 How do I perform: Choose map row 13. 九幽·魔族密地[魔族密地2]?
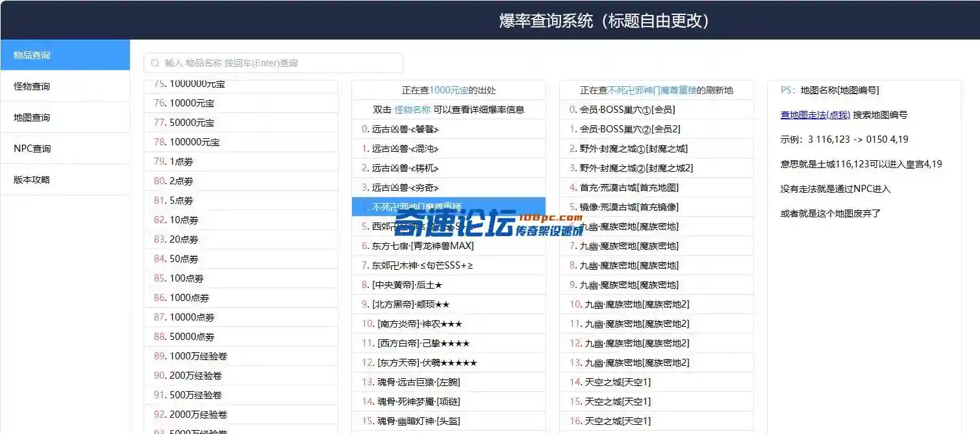[657, 363]
